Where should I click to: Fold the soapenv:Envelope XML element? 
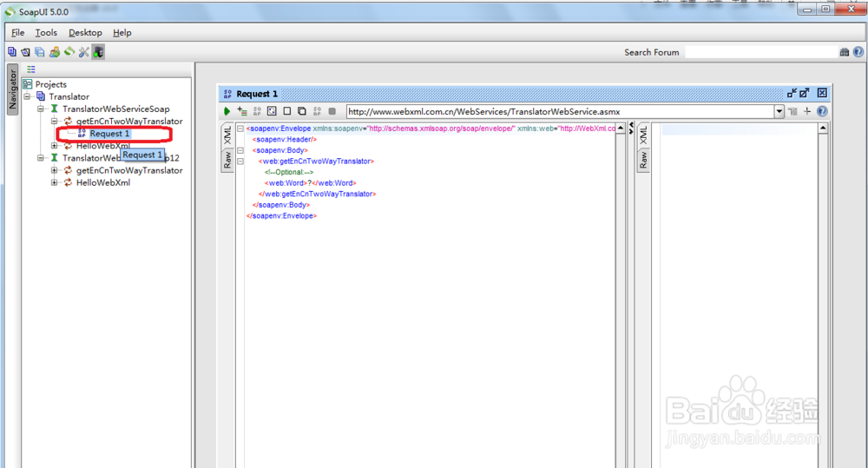240,129
